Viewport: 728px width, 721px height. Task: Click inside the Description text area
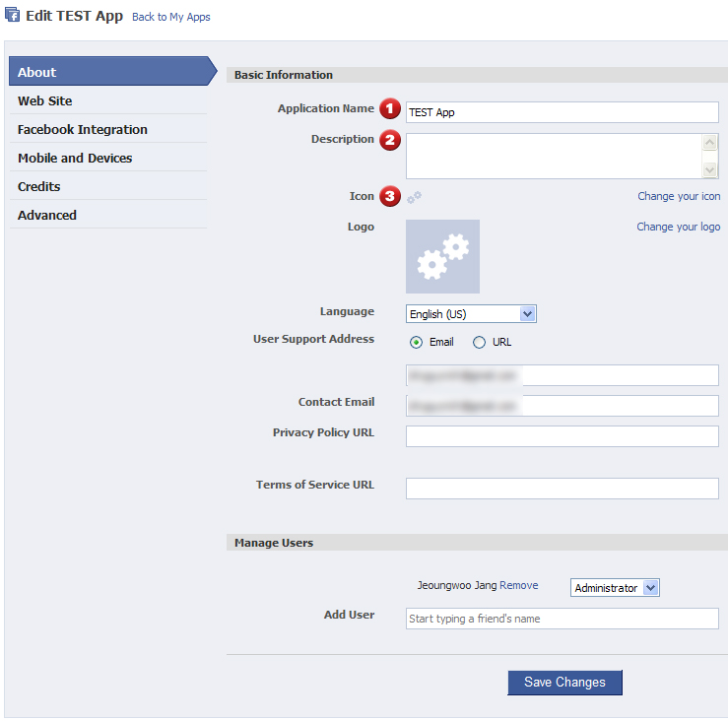(554, 156)
